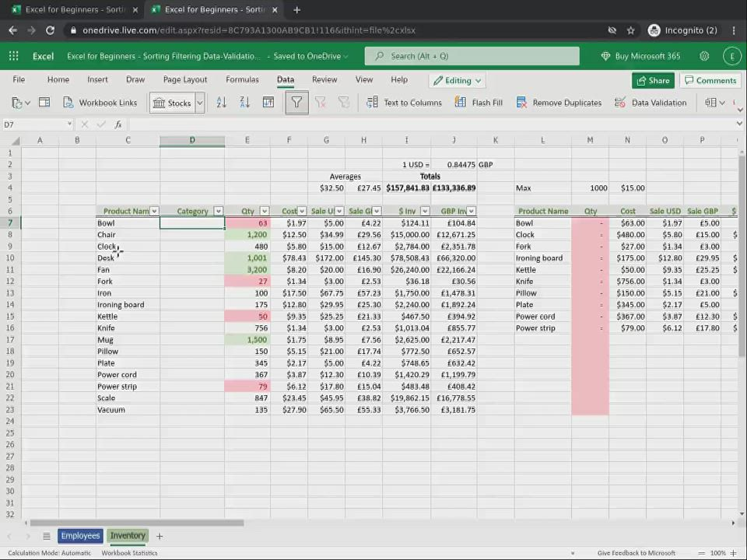Open the Comments pane
The width and height of the screenshot is (747, 560).
point(710,80)
